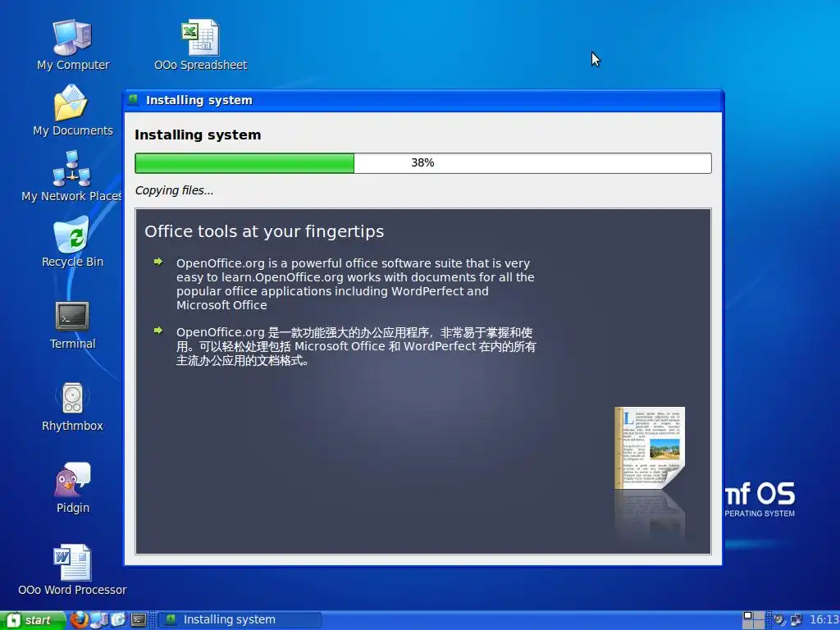The image size is (840, 630).
Task: Click the Office tools at your fingertips heading
Action: 264,231
